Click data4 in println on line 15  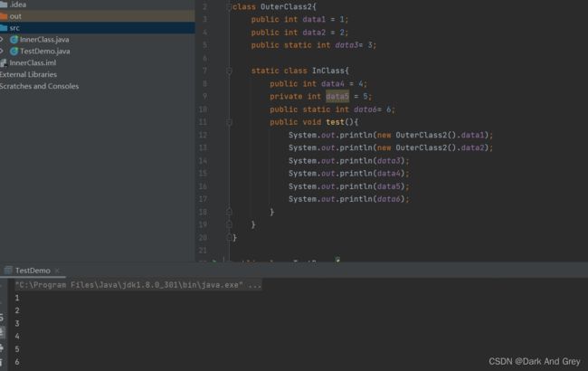click(388, 174)
